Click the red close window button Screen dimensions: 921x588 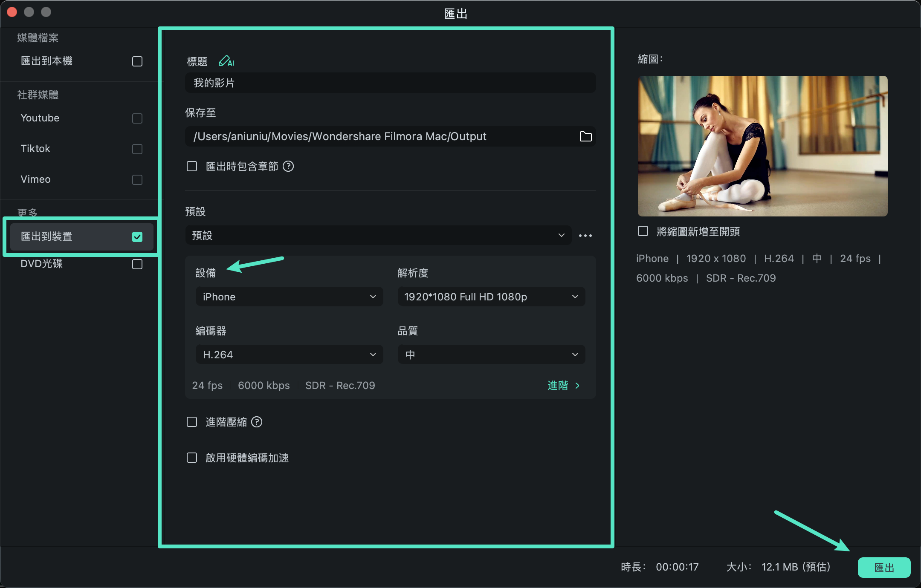click(12, 12)
